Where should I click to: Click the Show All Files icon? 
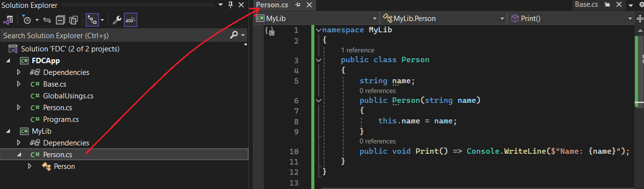pyautogui.click(x=74, y=20)
